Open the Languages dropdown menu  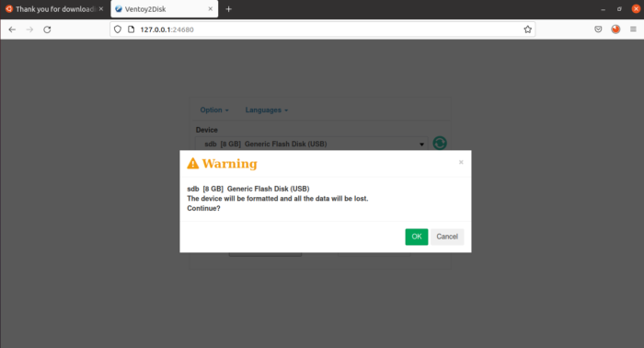[267, 110]
